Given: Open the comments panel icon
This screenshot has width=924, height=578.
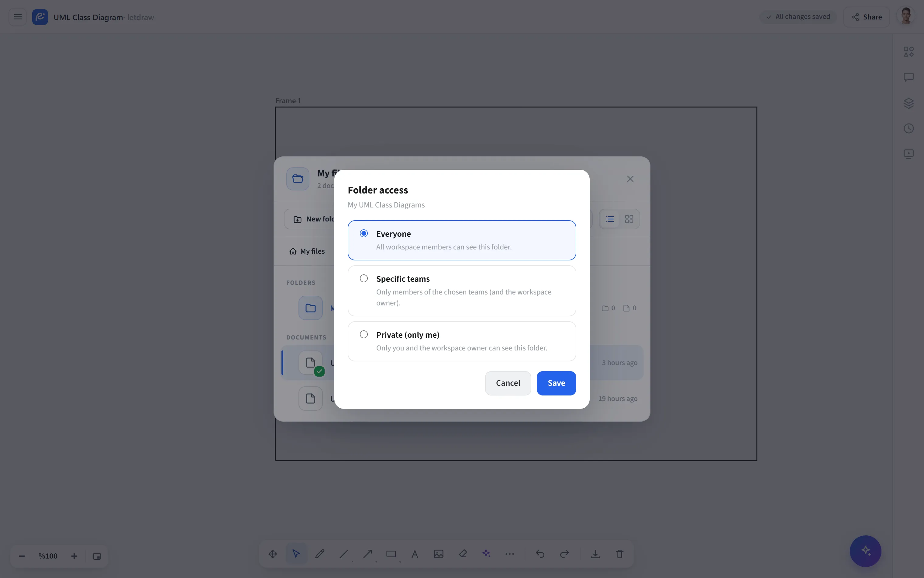Looking at the screenshot, I should point(909,78).
